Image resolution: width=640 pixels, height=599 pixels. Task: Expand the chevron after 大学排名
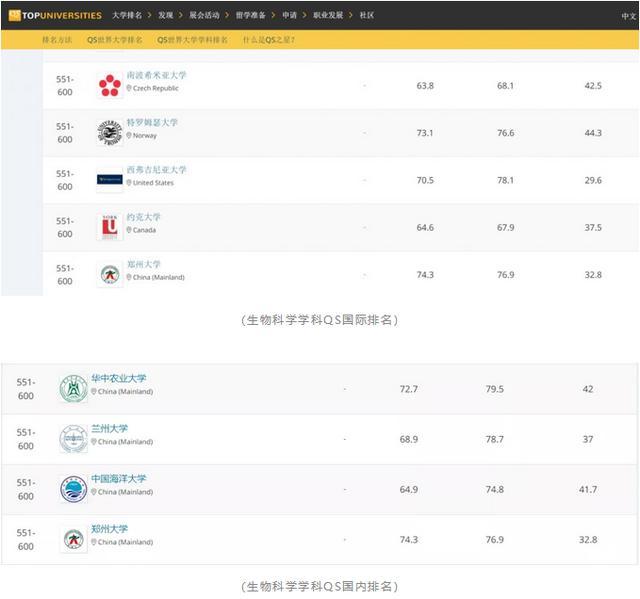click(x=149, y=15)
